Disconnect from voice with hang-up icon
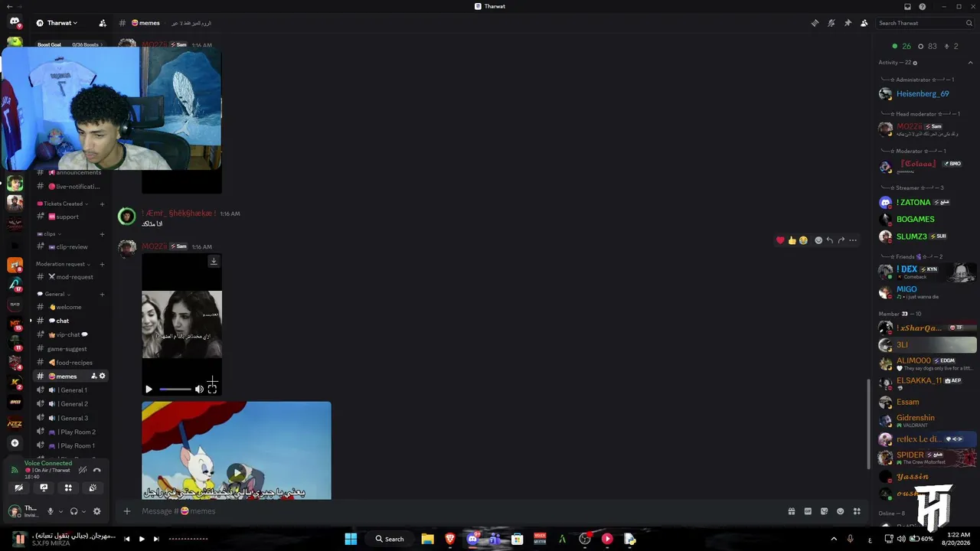The height and width of the screenshot is (551, 980). [x=96, y=470]
